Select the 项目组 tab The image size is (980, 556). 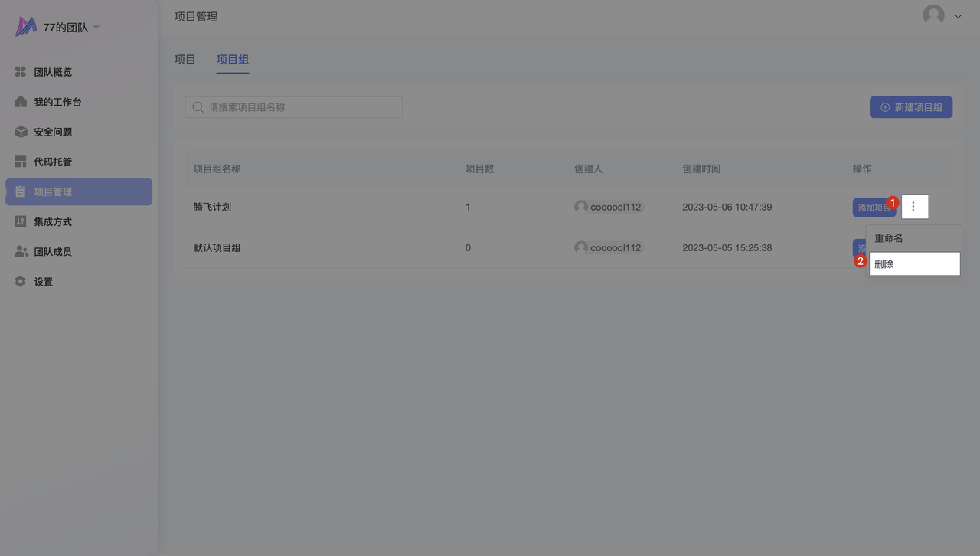pos(232,60)
